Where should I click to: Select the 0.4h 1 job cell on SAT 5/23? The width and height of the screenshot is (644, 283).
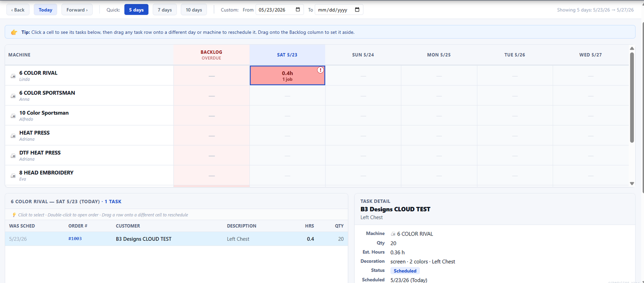[x=287, y=75]
